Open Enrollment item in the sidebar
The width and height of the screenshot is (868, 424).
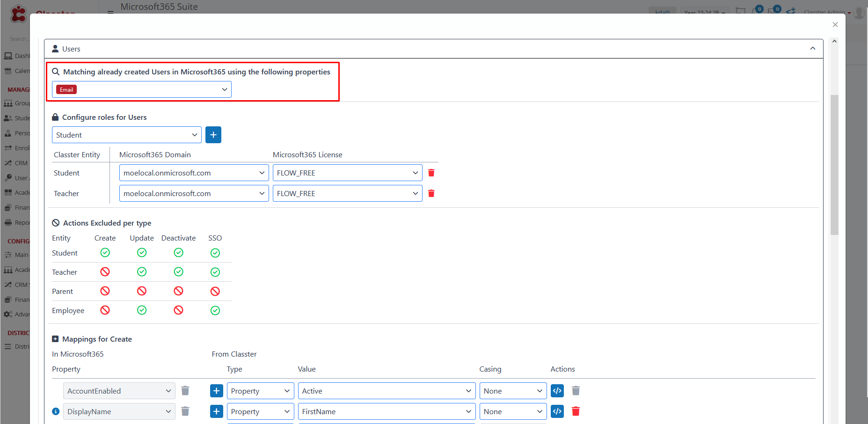coord(17,148)
